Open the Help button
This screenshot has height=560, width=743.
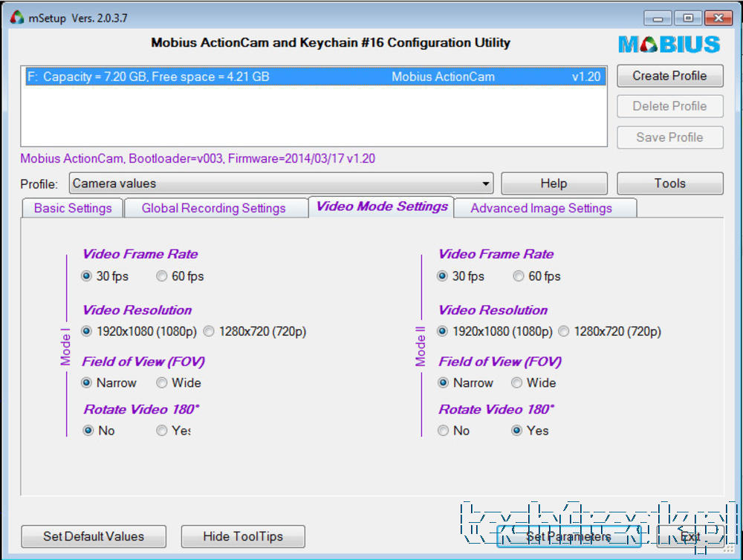(554, 183)
